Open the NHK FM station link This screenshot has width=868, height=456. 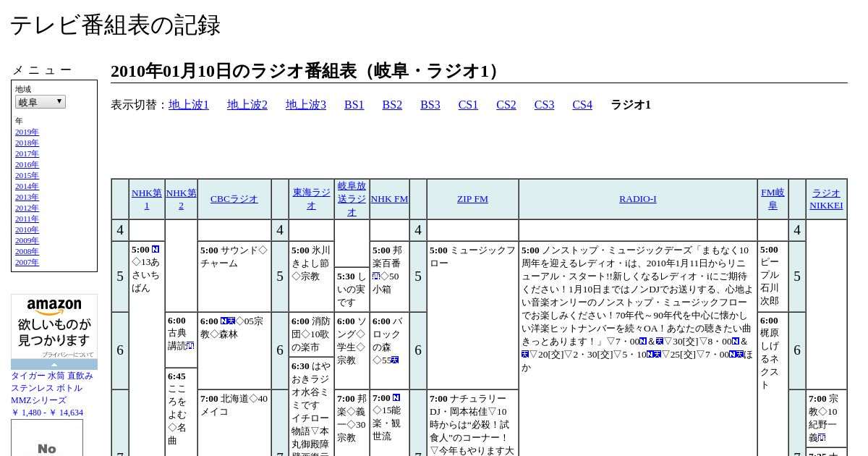click(390, 199)
